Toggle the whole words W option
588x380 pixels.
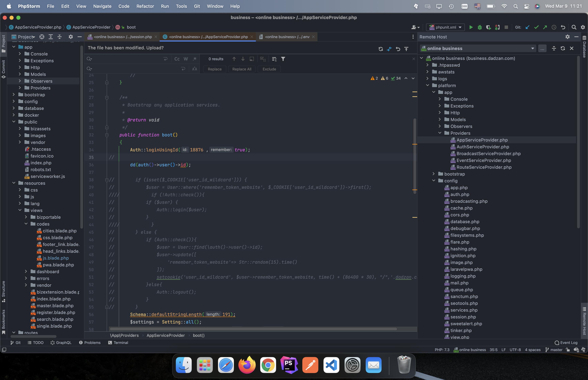click(x=186, y=59)
